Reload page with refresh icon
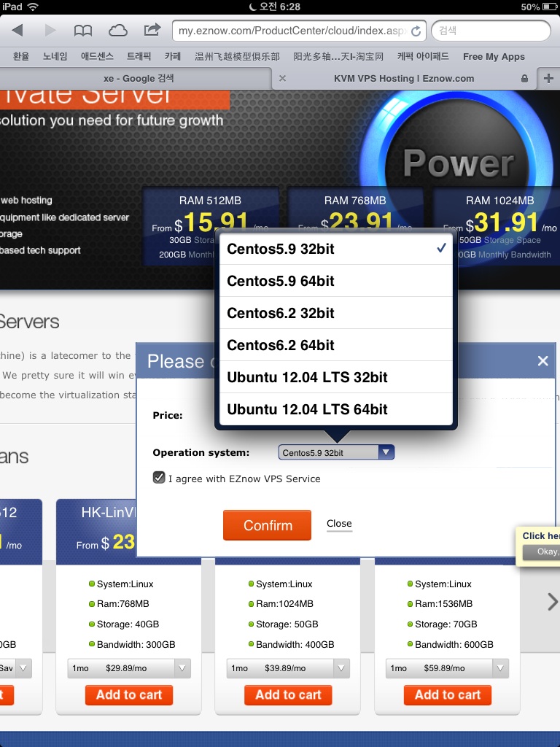 tap(416, 31)
